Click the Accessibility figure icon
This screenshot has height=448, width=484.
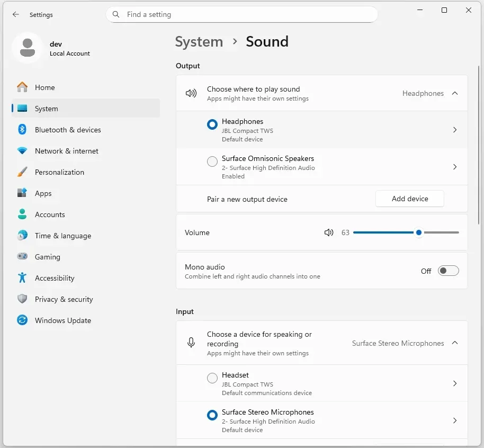[22, 277]
